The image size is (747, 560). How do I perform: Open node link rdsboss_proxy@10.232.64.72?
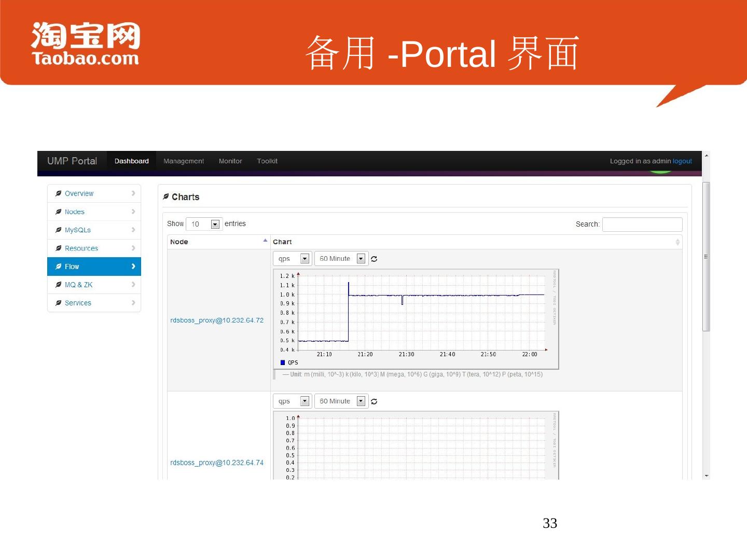tap(217, 320)
